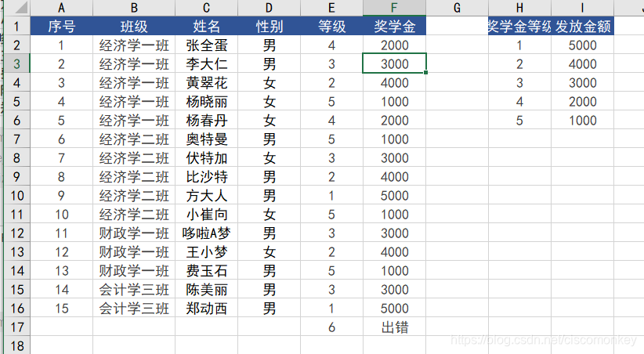Click scholarship 5000 for 郑动西

[394, 309]
